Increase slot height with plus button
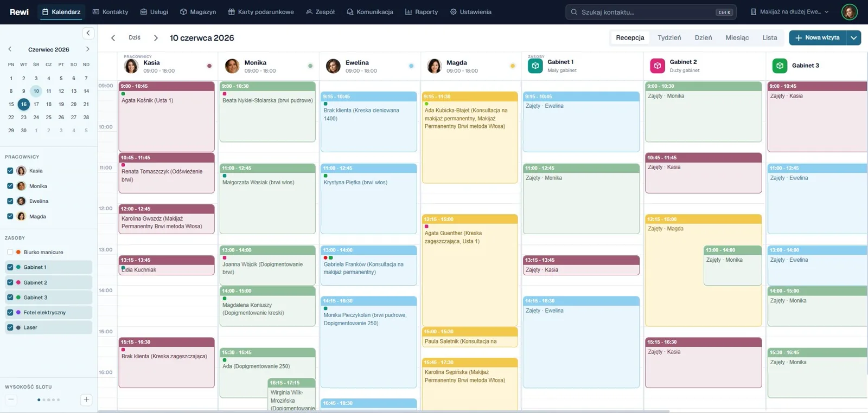This screenshot has height=413, width=868. pos(86,400)
